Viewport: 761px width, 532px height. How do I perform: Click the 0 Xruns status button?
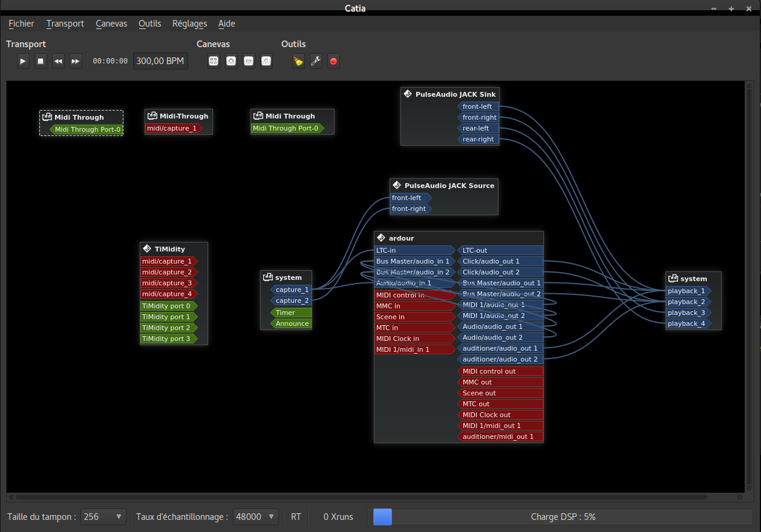(338, 517)
